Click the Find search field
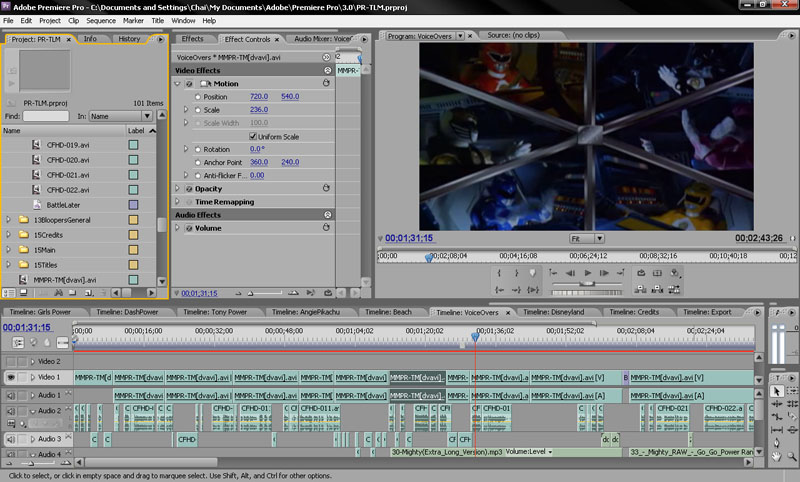Viewport: 800px width, 482px height. [46, 116]
